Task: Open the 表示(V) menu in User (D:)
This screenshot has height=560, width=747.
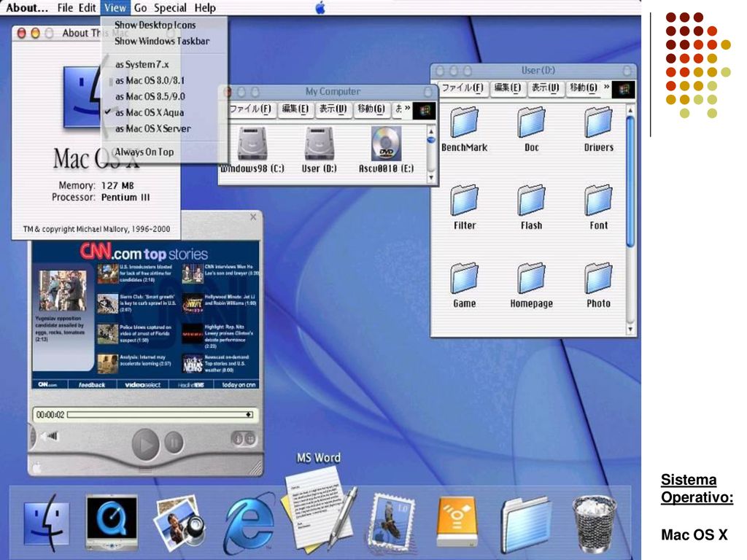Action: (546, 87)
